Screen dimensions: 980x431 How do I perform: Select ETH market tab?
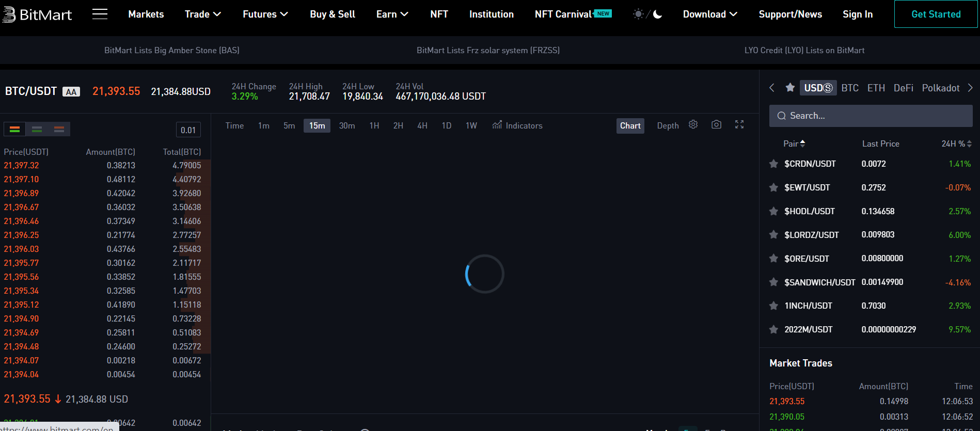(876, 88)
